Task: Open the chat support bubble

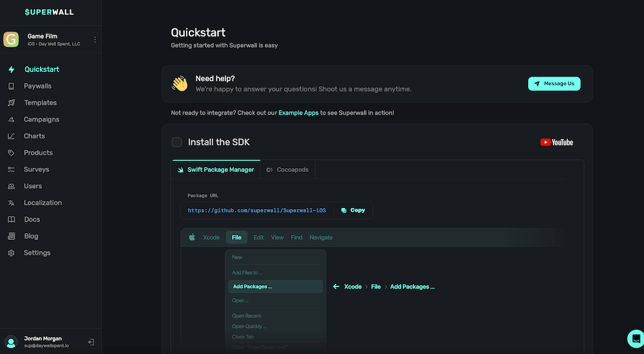Action: click(634, 338)
